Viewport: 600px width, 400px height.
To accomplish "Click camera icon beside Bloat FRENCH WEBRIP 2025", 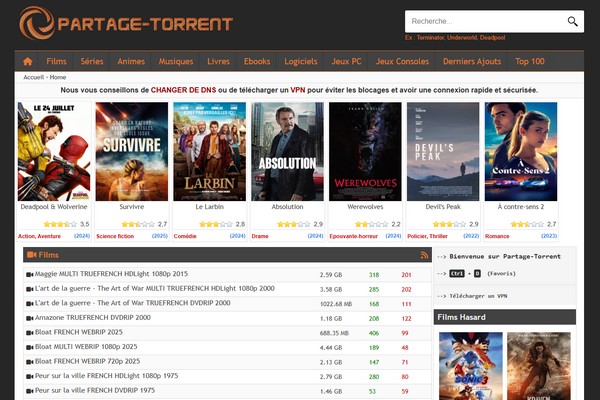I will 29,333.
